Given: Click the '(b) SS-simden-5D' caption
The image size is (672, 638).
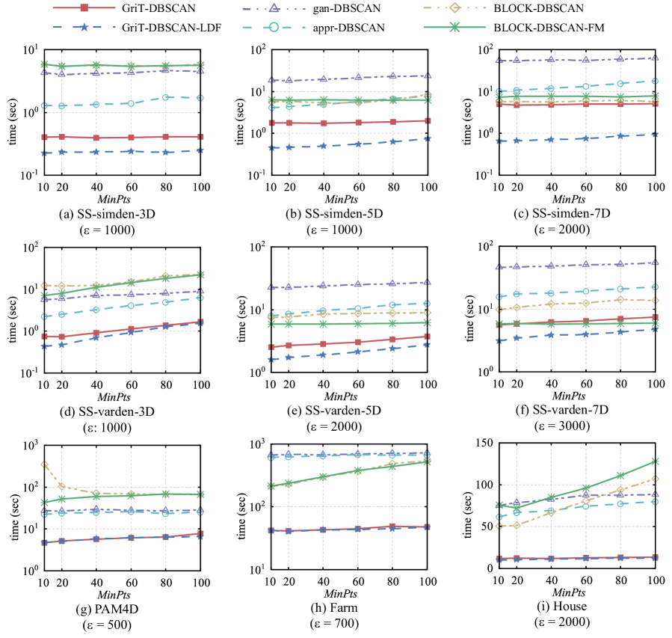Looking at the screenshot, I should (334, 213).
